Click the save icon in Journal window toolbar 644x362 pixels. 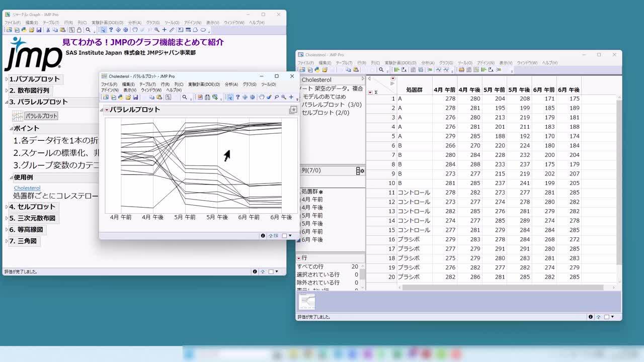coord(39,30)
